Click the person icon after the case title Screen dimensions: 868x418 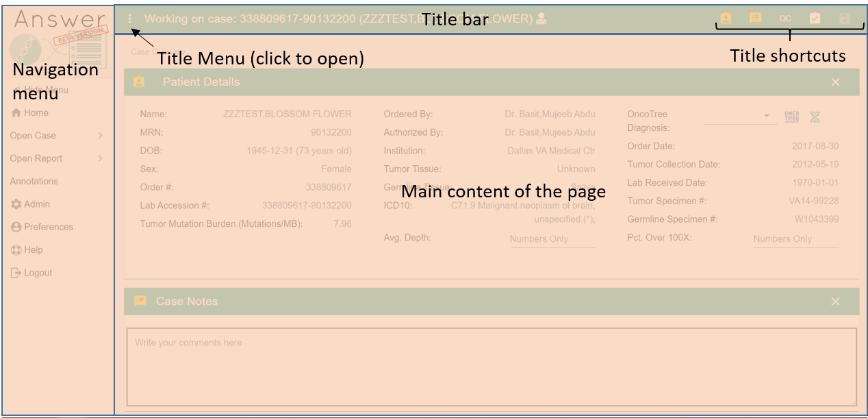pyautogui.click(x=541, y=19)
